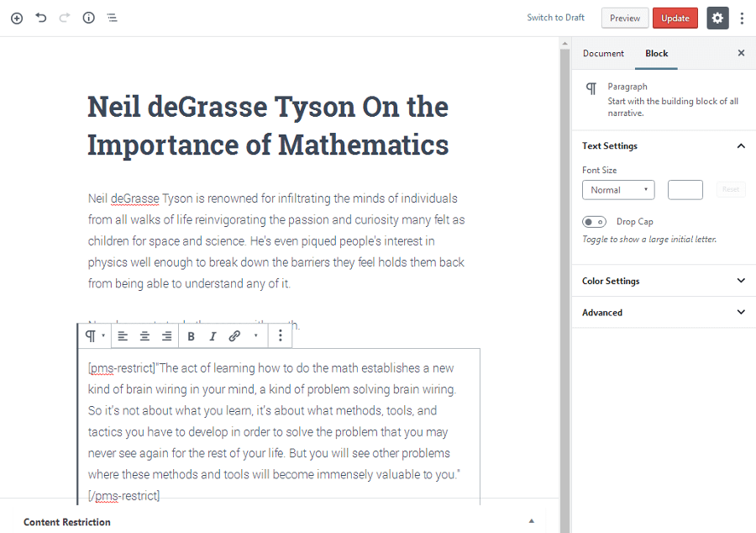The image size is (756, 533).
Task: Open block options three-dots menu
Action: pos(280,335)
